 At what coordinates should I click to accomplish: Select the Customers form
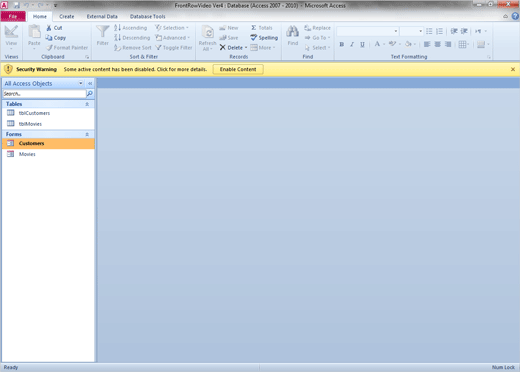click(48, 143)
